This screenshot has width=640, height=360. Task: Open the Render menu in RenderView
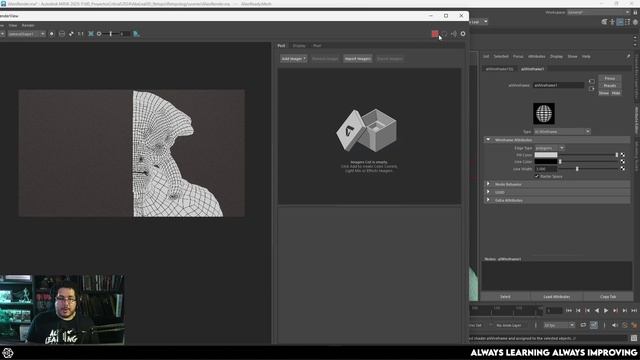(x=28, y=25)
